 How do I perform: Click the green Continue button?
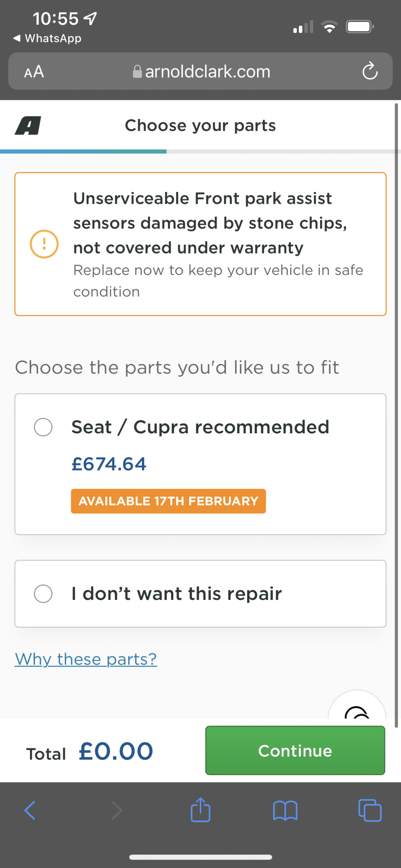pos(295,750)
